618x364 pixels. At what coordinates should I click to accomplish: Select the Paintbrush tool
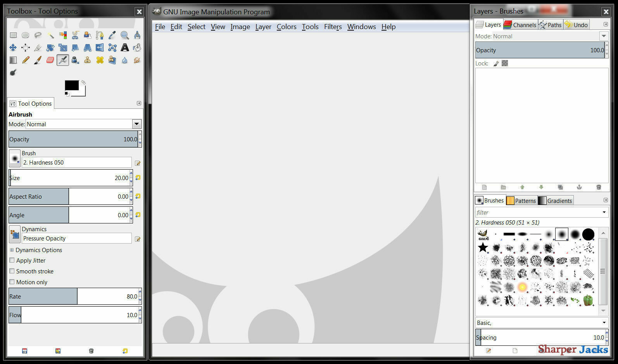pos(38,60)
